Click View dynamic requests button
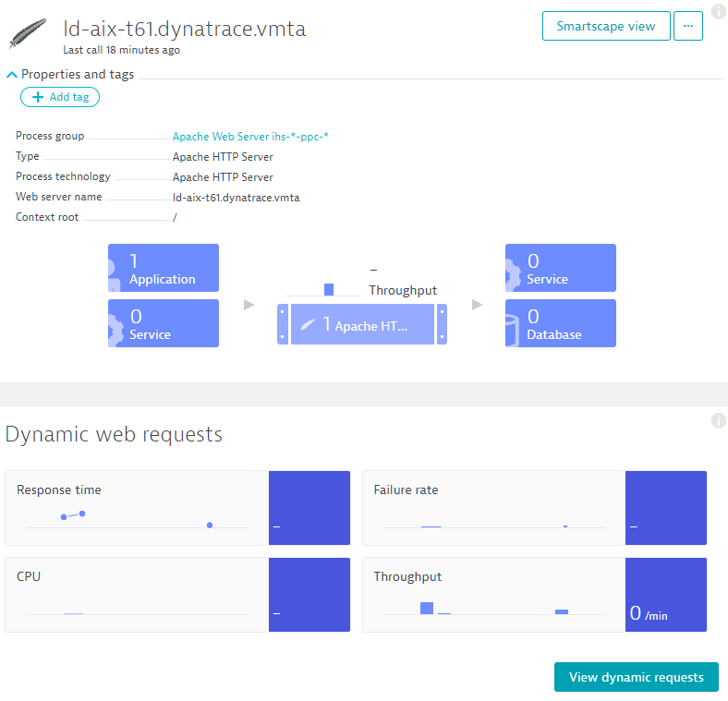728x701 pixels. point(636,677)
